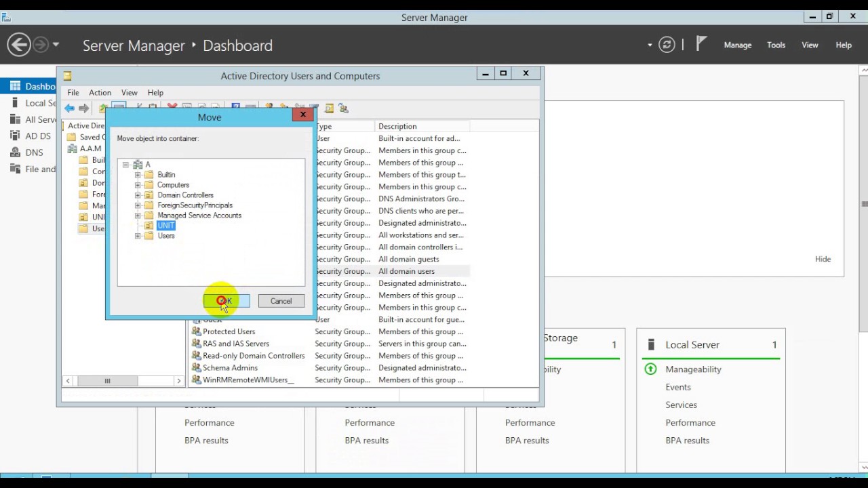868x488 pixels.
Task: Click the green Manageability status icon
Action: (650, 369)
